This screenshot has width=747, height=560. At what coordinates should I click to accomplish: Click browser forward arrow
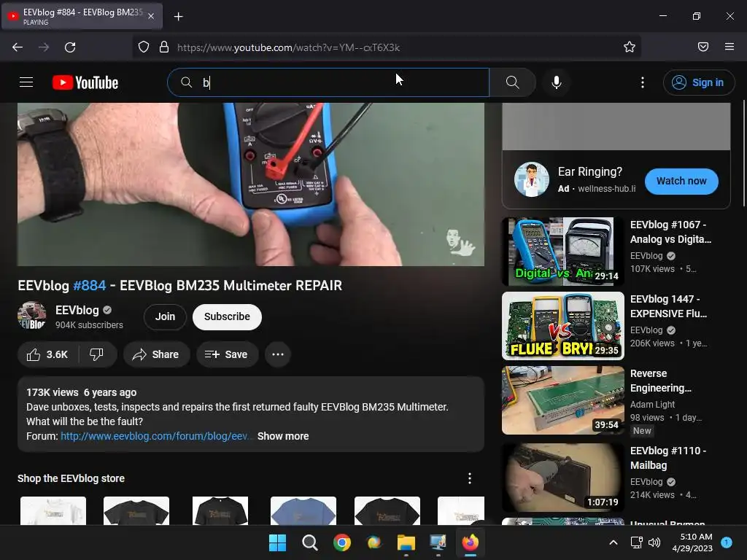44,47
